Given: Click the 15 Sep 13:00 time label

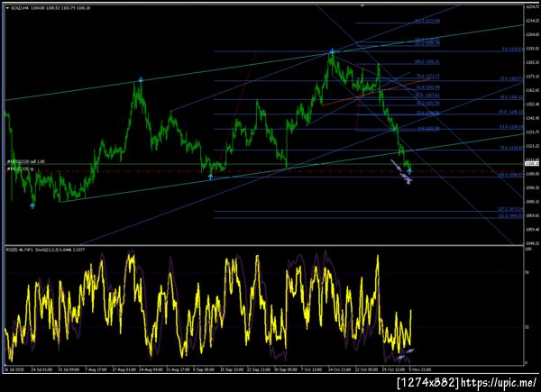Looking at the screenshot, I should coord(232,369).
